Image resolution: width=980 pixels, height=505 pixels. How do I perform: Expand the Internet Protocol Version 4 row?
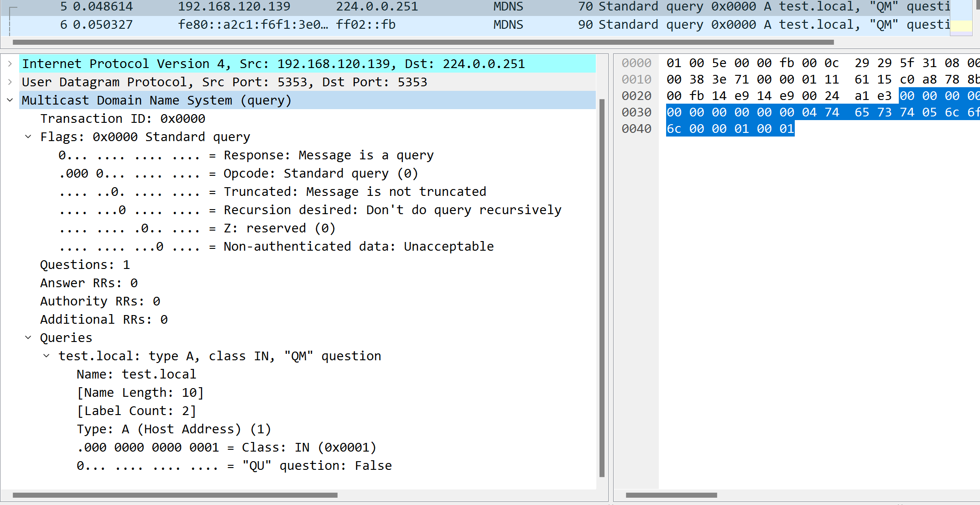[x=10, y=64]
